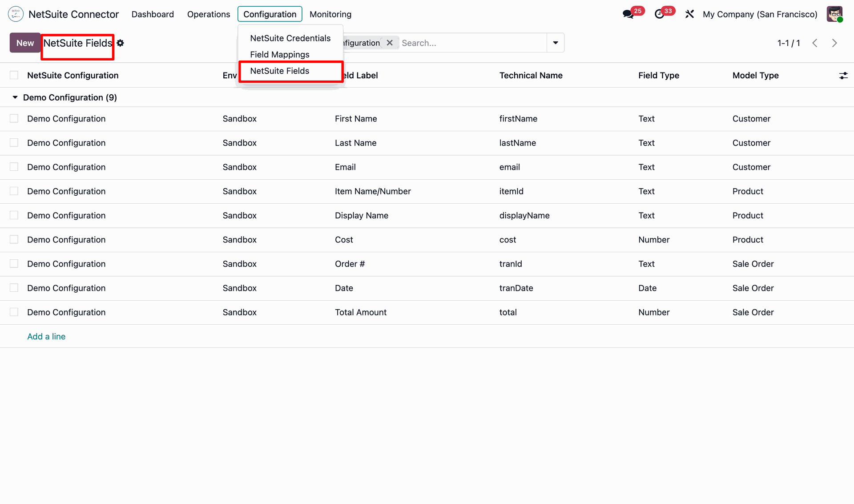Click the Date field type cell

[x=648, y=288]
